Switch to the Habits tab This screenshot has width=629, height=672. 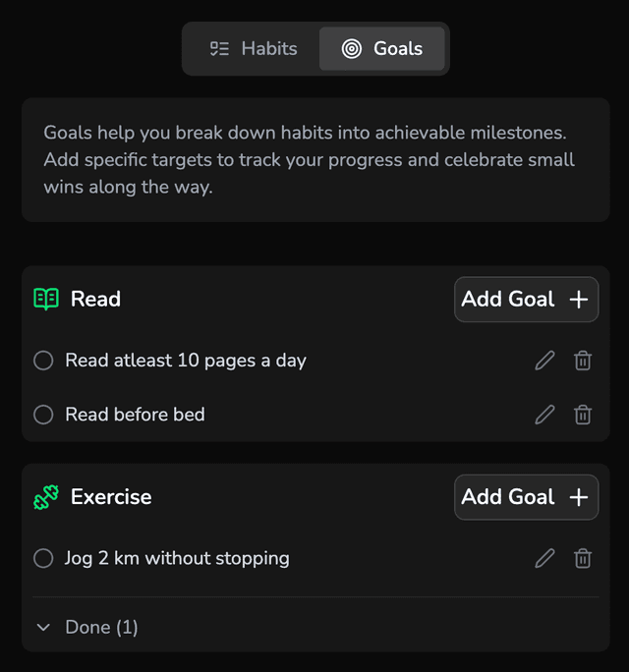pyautogui.click(x=254, y=48)
